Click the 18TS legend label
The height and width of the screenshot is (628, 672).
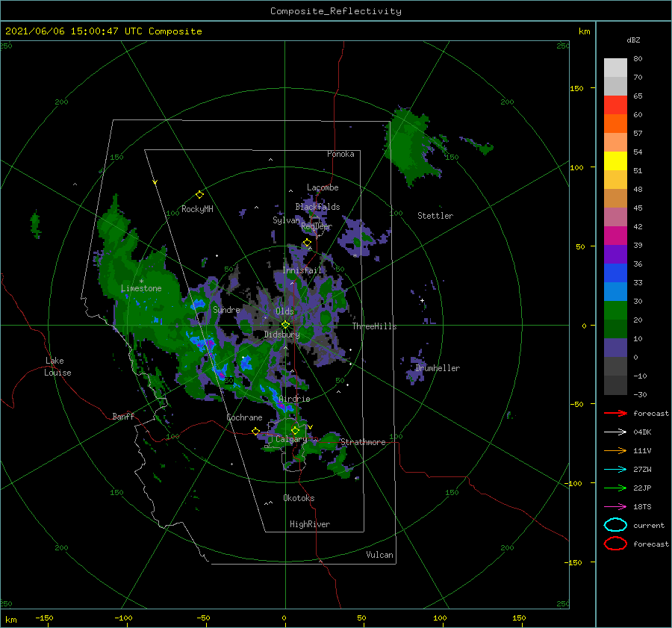coord(642,507)
